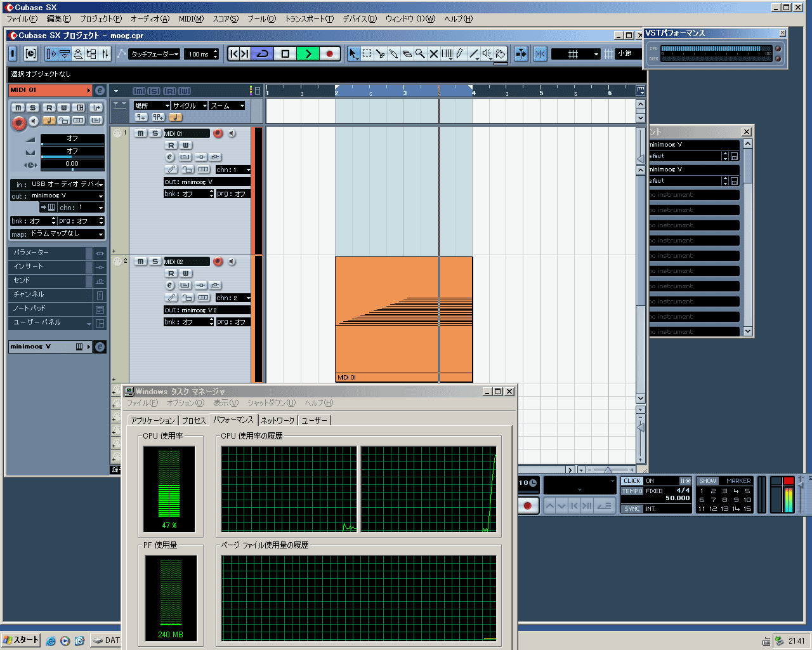Open channel settings 'e' of MIDI 02 track

point(170,285)
